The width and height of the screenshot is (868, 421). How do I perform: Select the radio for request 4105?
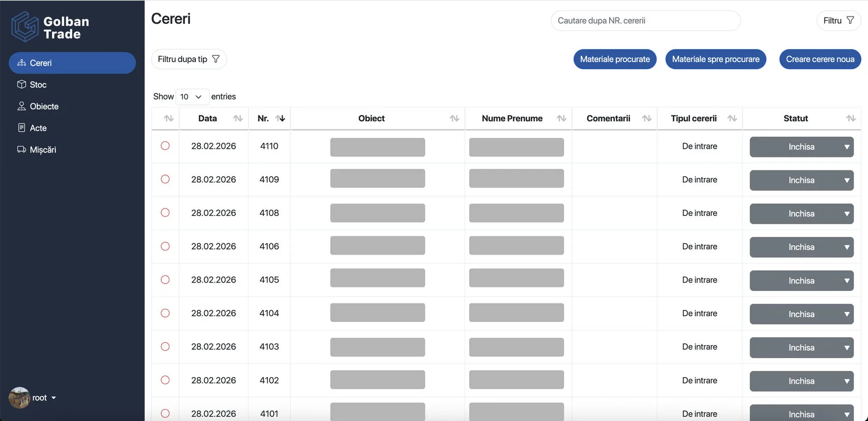pos(165,279)
